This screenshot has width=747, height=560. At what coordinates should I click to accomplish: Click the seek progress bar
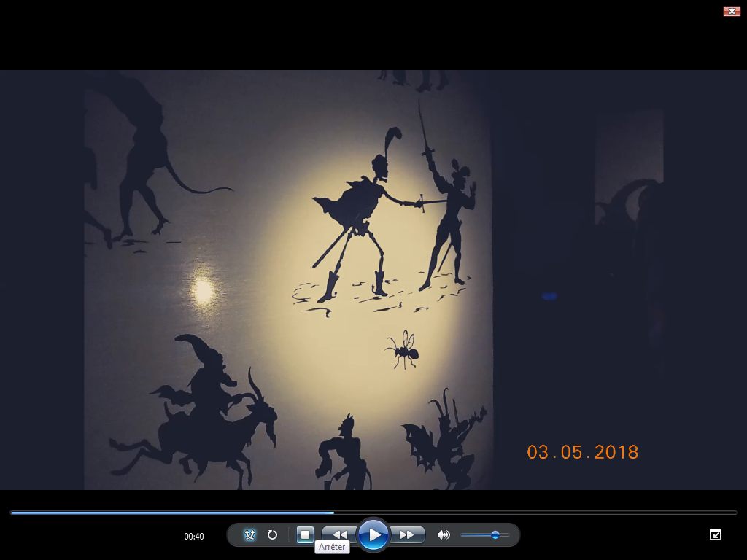(x=373, y=513)
